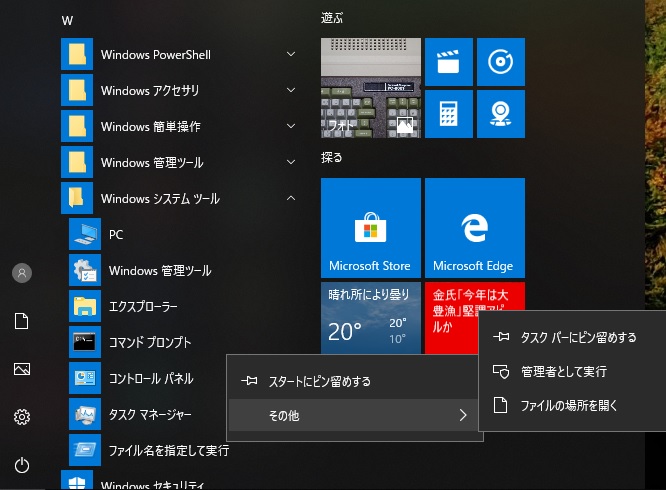Click エクスプローラー label text
The height and width of the screenshot is (490, 666).
(x=143, y=306)
